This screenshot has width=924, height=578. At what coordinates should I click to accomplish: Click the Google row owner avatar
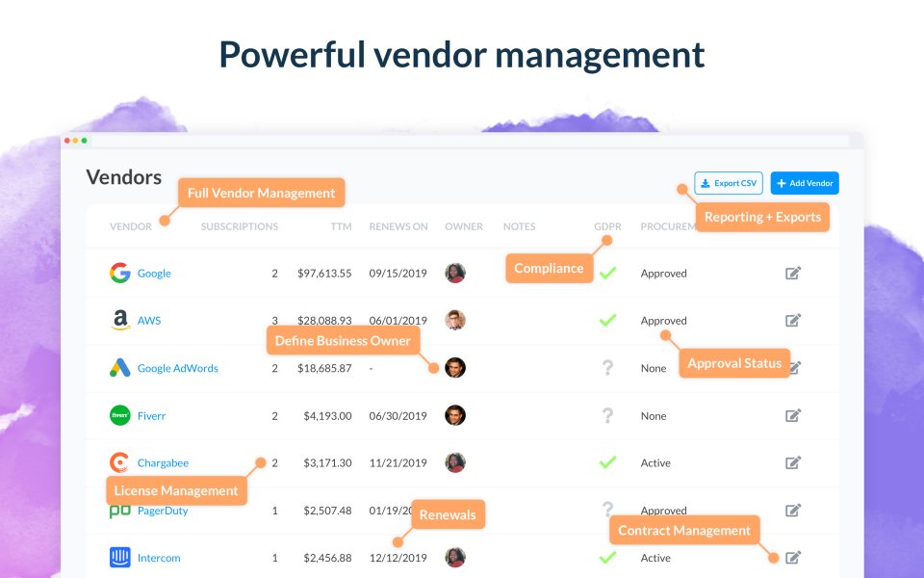point(455,274)
